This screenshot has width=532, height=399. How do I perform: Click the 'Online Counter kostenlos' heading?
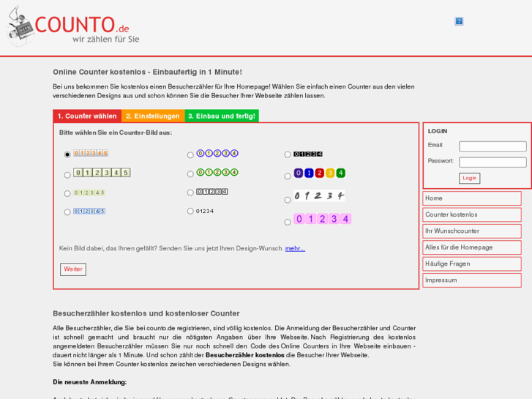[147, 72]
